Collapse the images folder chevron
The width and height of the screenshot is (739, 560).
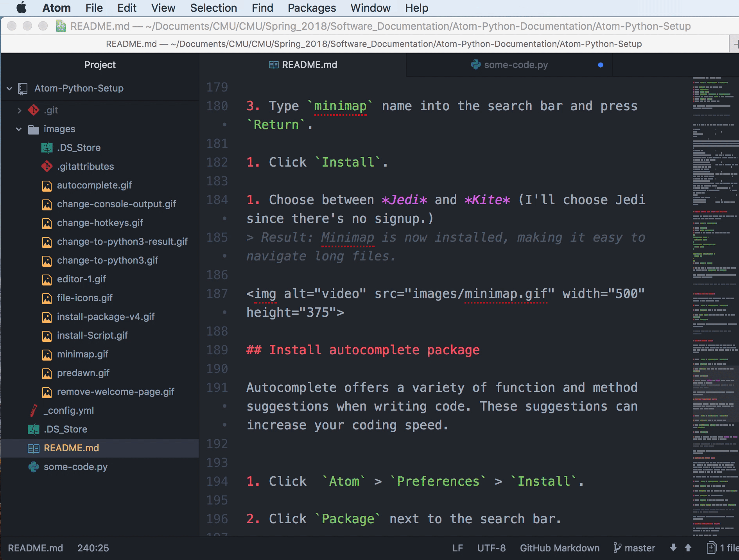pos(19,129)
